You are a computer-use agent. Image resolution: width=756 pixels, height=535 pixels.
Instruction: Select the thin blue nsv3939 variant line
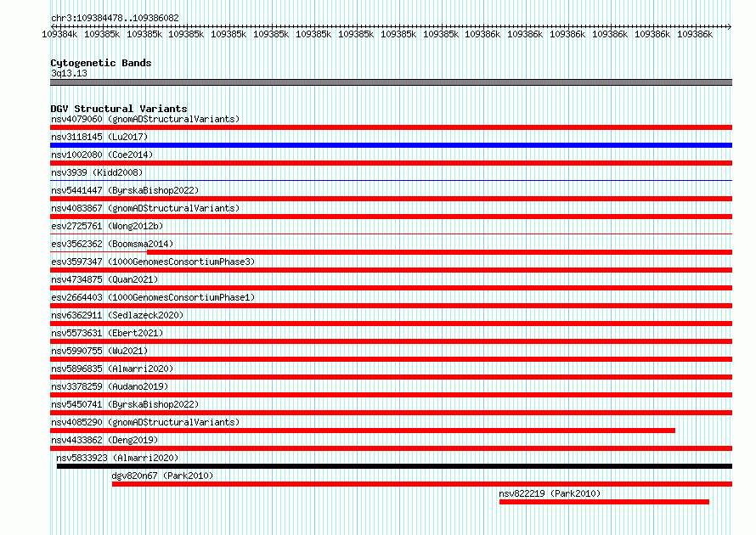click(391, 181)
